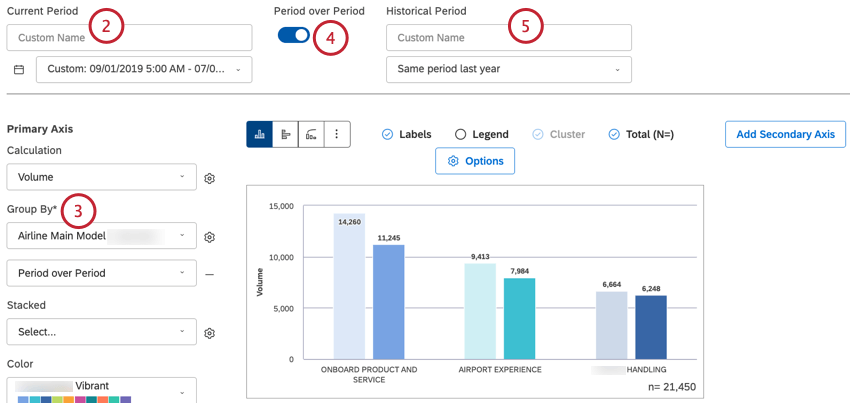Enable the Legend option
This screenshot has height=403, width=850.
click(x=461, y=134)
